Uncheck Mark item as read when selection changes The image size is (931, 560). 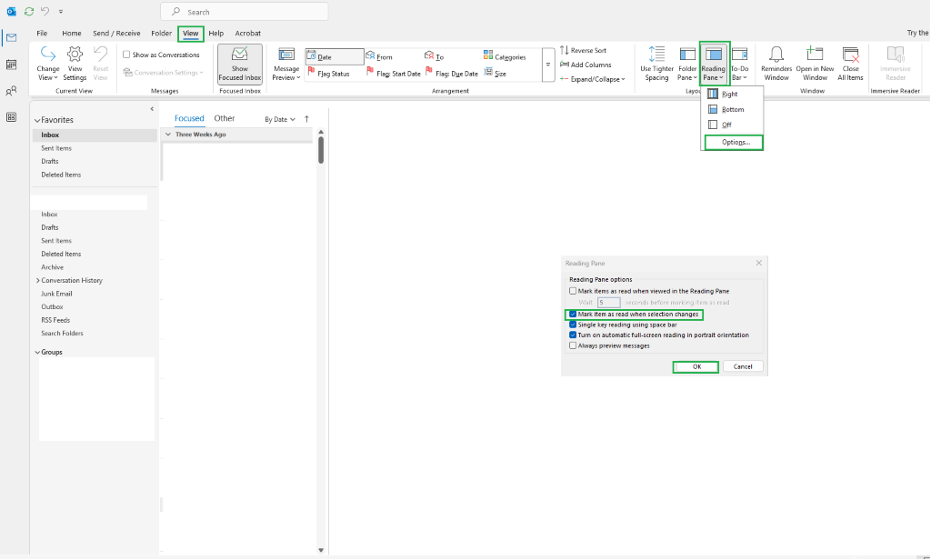click(573, 315)
